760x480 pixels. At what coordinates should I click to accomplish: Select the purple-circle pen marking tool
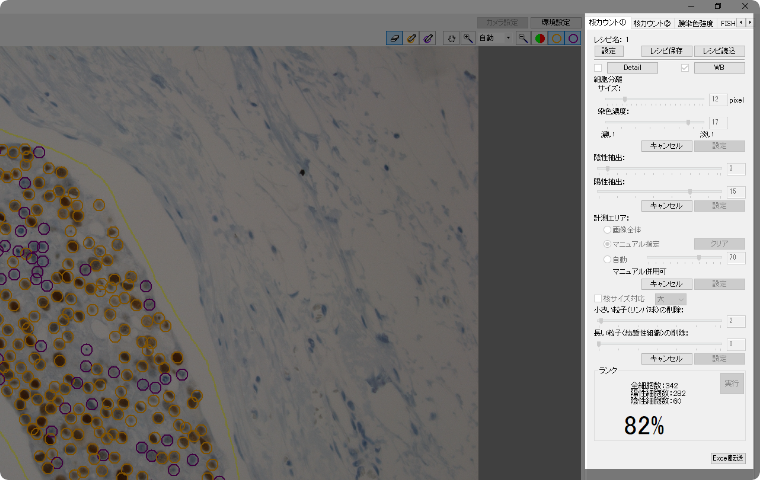coord(428,38)
